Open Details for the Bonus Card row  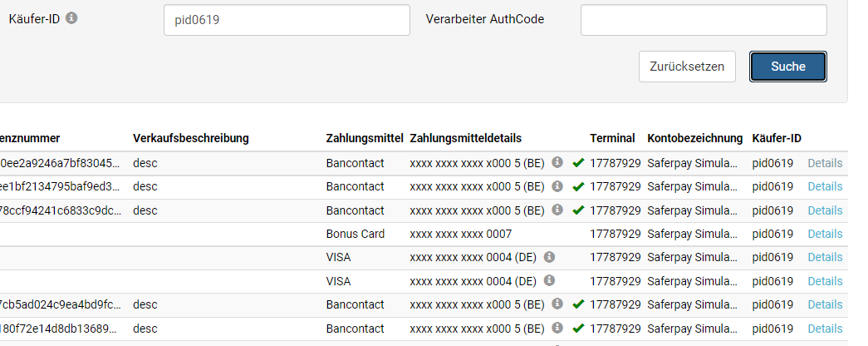825,234
